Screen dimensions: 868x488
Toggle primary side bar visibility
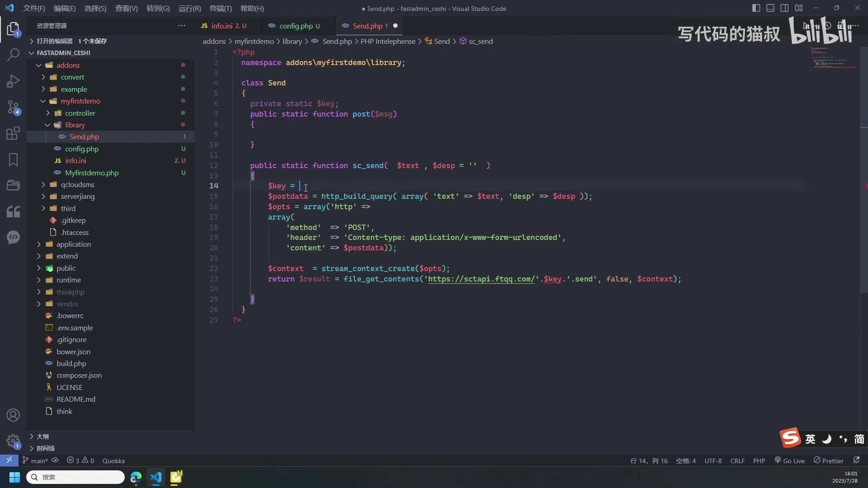coord(756,8)
